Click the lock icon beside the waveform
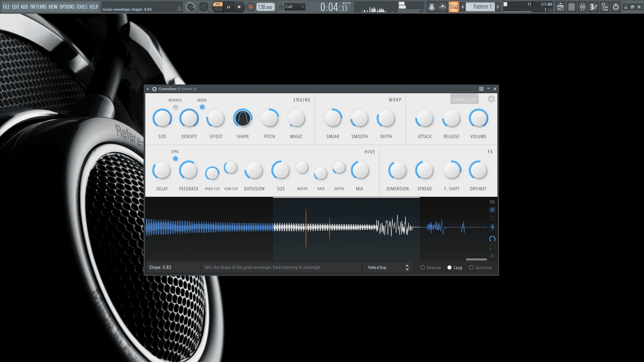Screen dimensions: 644x362 (x=492, y=255)
